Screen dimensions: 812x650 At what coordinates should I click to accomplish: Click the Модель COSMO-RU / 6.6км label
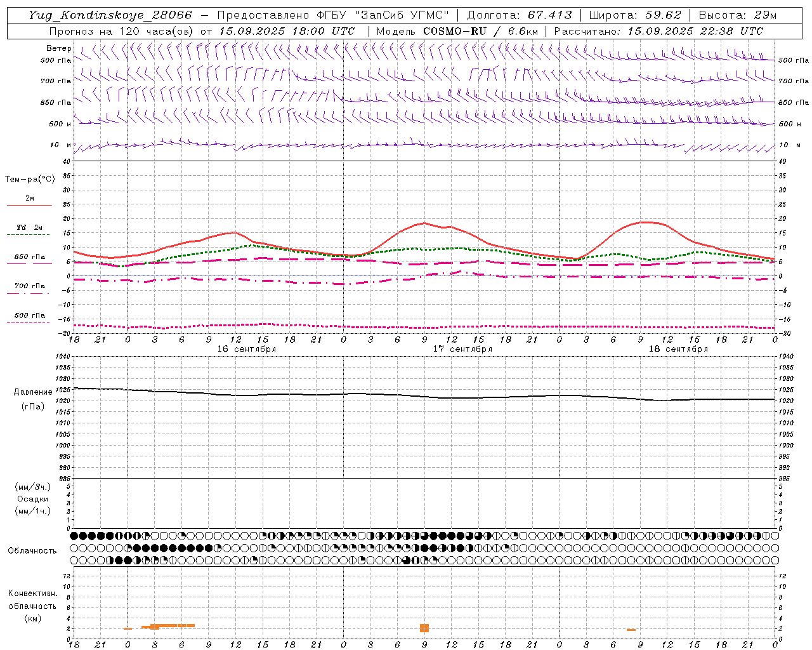[457, 31]
